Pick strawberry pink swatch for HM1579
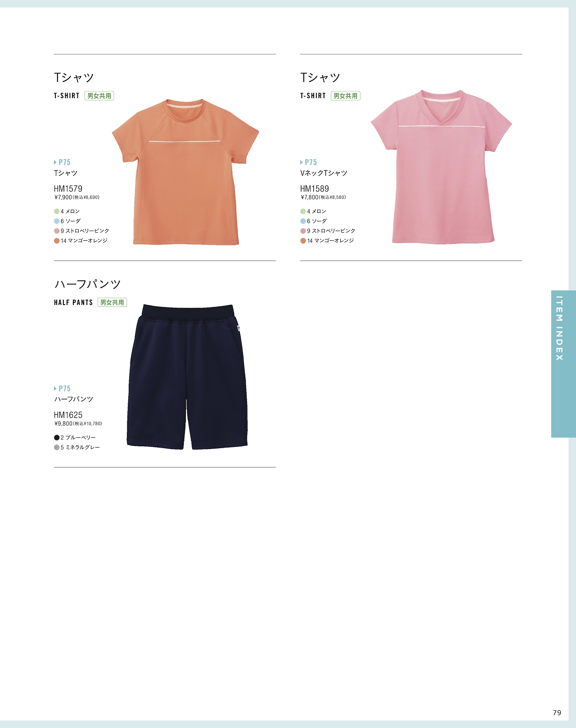 (57, 231)
